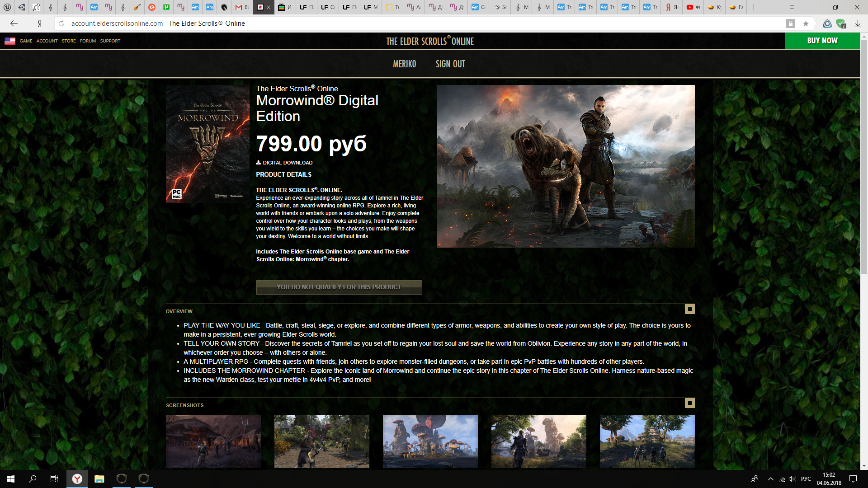Screen dimensions: 868x488
Task: Switch to the guitar icon tab
Action: point(137,7)
